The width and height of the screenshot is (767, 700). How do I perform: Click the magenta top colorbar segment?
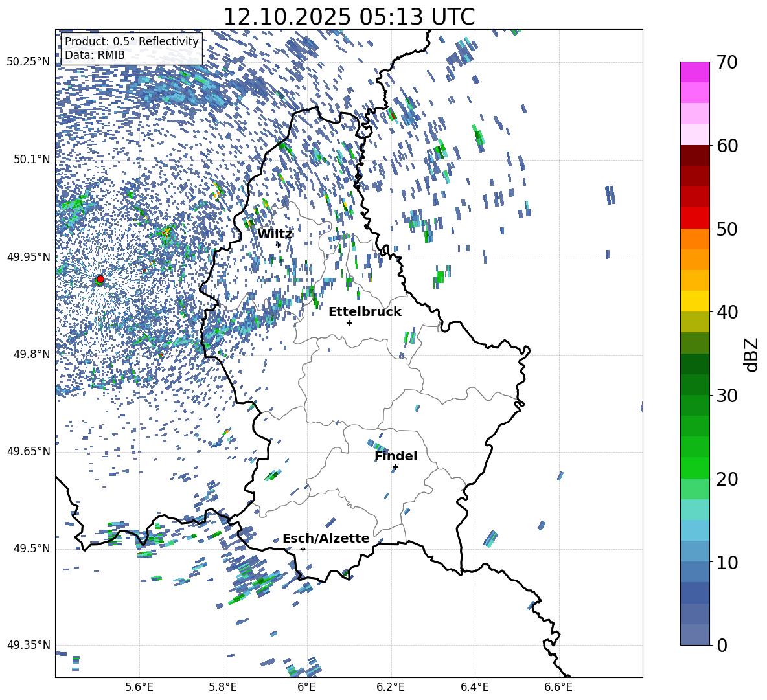pyautogui.click(x=694, y=73)
